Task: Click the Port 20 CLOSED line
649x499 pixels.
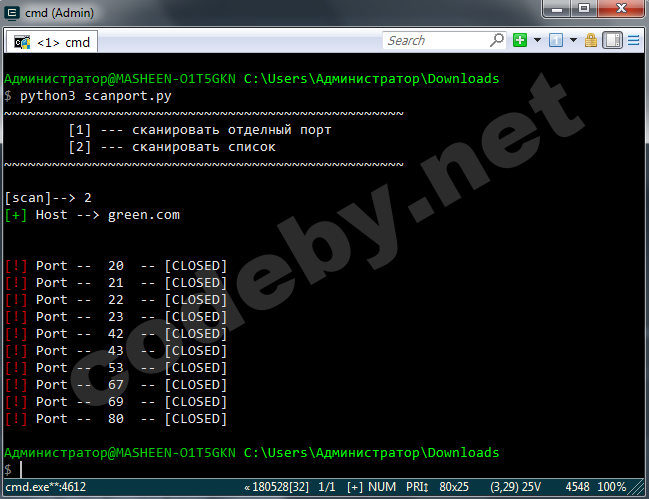Action: (116, 266)
